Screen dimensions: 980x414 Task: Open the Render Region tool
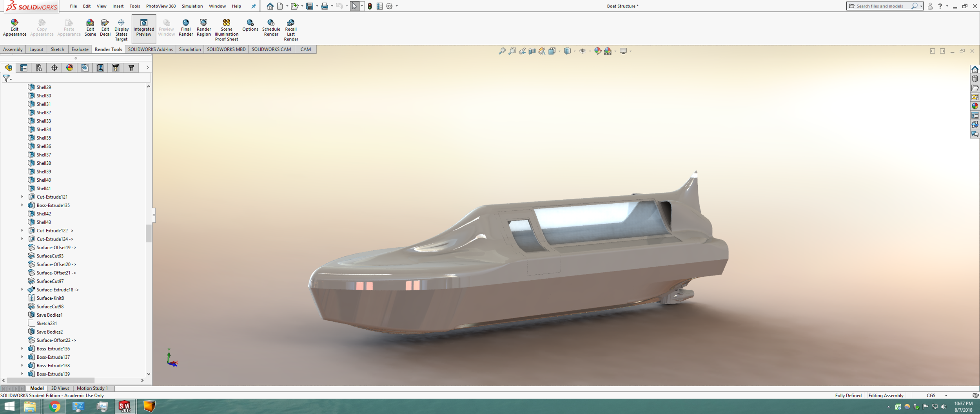pyautogui.click(x=203, y=27)
